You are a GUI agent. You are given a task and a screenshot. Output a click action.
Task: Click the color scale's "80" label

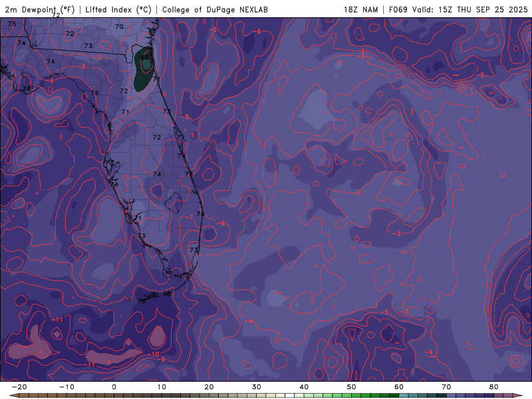[494, 387]
